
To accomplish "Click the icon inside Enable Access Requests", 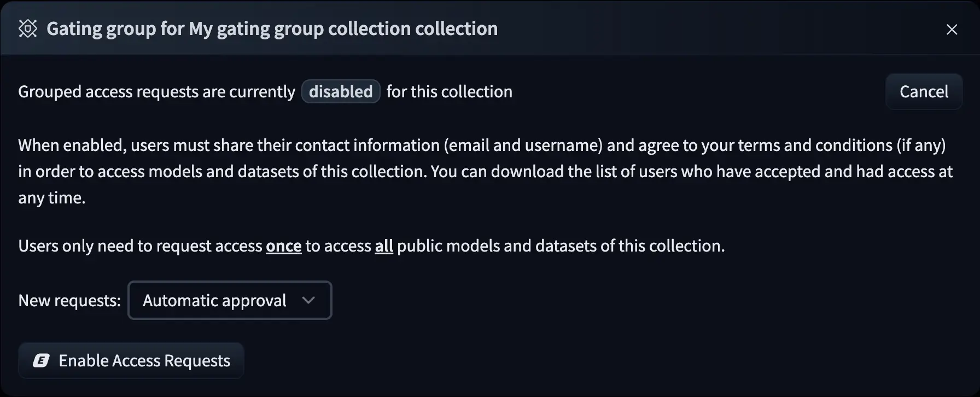I will tap(41, 360).
